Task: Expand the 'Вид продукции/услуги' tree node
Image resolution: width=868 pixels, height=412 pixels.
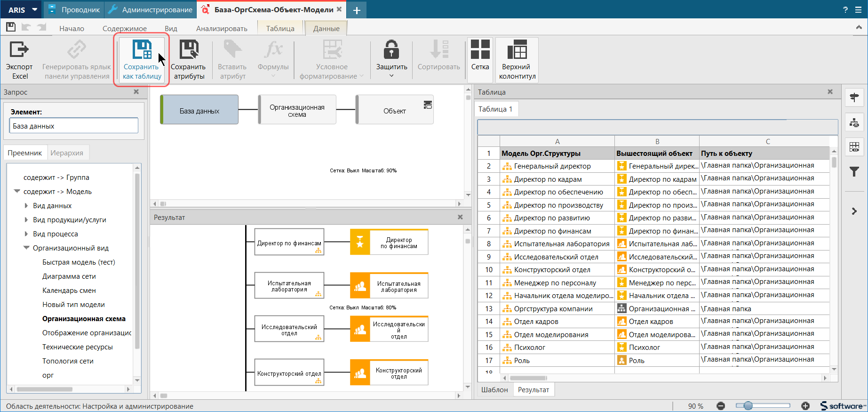Action: [26, 220]
